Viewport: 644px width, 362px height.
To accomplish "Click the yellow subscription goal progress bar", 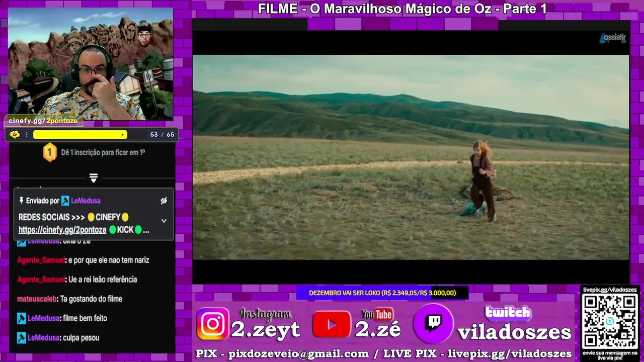I will pyautogui.click(x=80, y=134).
